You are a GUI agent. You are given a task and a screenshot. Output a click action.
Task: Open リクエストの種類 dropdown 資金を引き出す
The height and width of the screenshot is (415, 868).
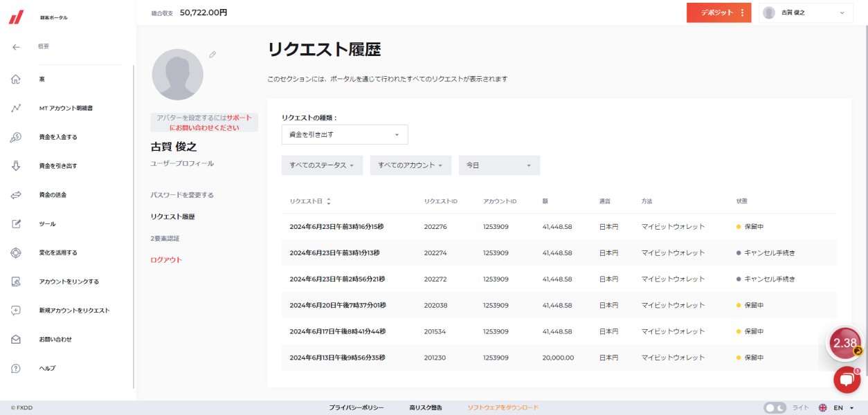click(x=344, y=134)
